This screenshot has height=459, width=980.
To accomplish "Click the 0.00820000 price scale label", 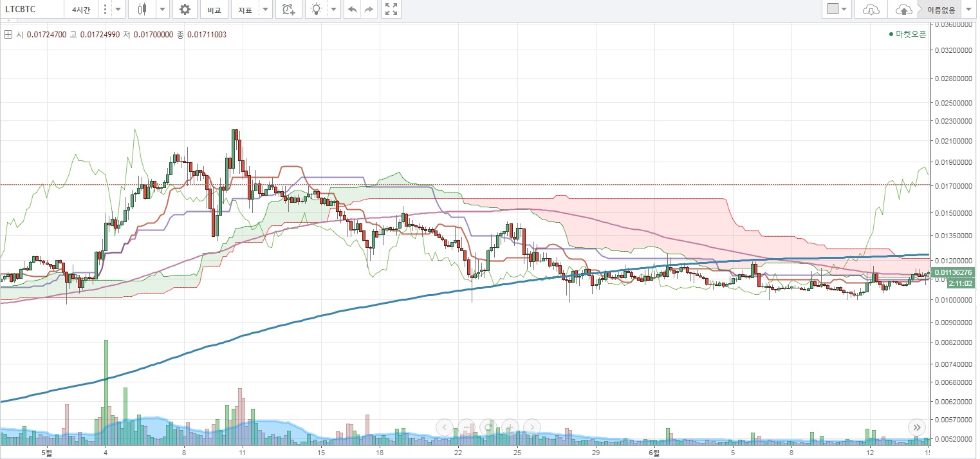I will click(x=954, y=343).
